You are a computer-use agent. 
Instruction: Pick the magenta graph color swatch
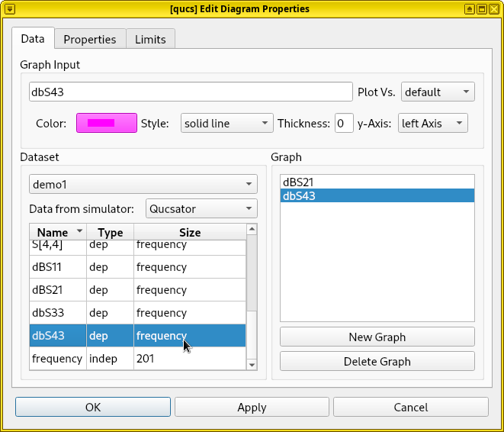point(106,124)
